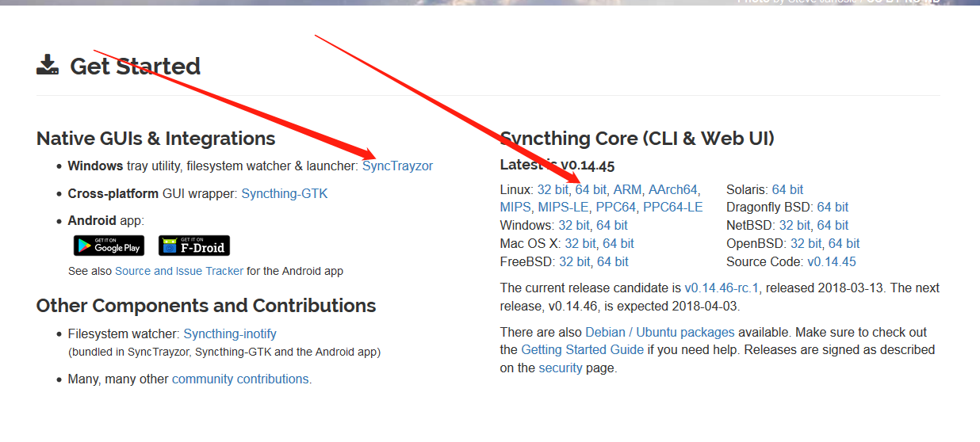Click Native GUIs & Integrations heading
Viewport: 980px width, 442px height.
pos(155,139)
